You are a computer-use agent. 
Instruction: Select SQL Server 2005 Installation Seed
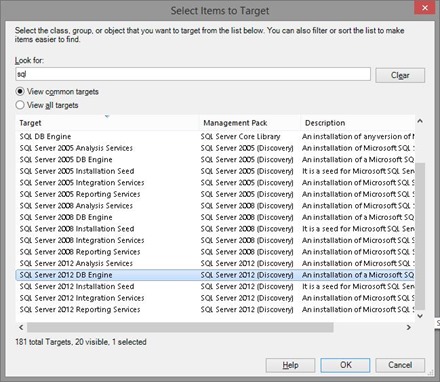coord(215,171)
